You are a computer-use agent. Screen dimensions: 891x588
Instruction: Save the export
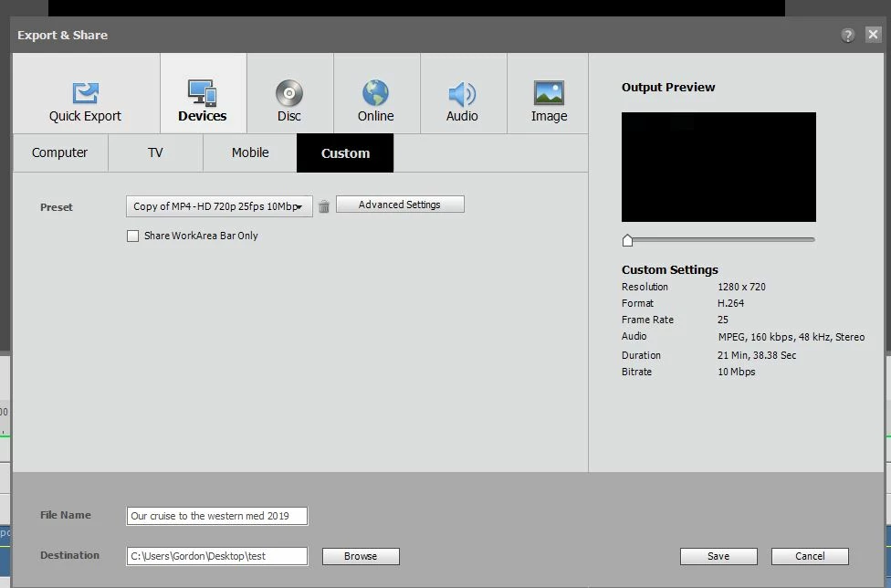[x=718, y=556]
